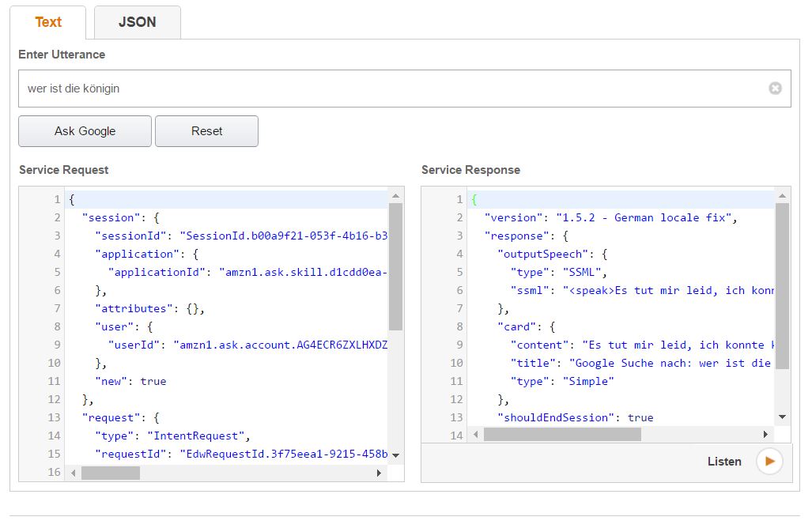Screen dimensions: 812x528
Task: Click Service Request vertical scrollbar thumb
Action: 395,266
